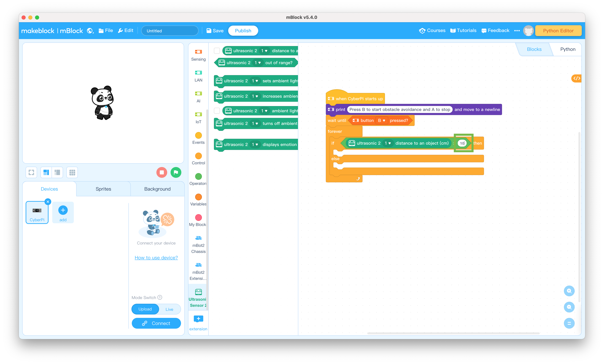Enter fullscreen stage mode
This screenshot has height=364, width=604.
(x=31, y=172)
